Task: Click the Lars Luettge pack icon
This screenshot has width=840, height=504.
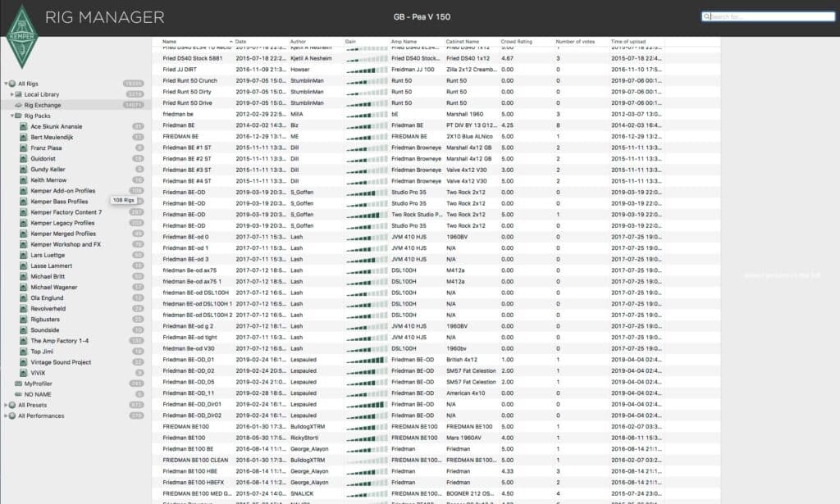Action: tap(24, 255)
